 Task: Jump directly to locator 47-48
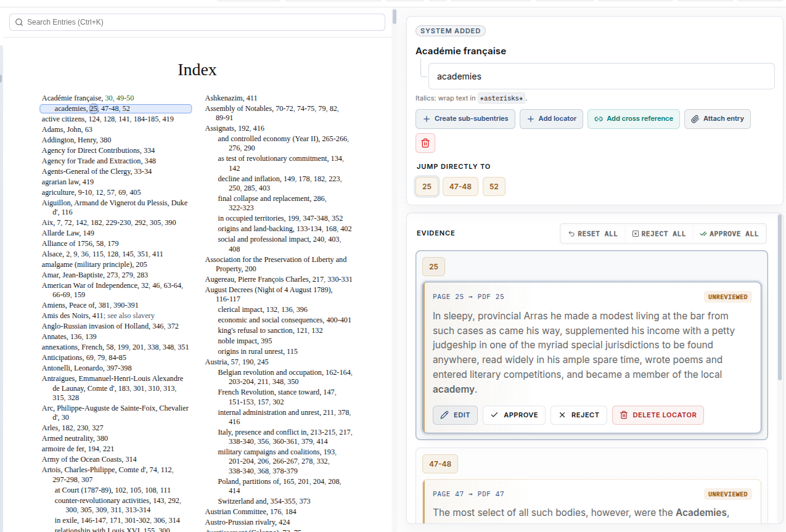(461, 187)
